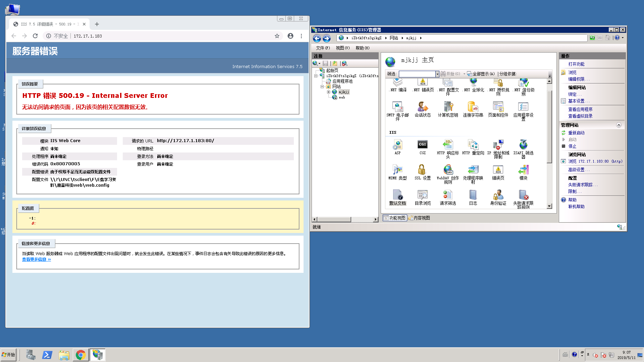Open 页面和控件 feature
644x362 pixels.
coord(498,109)
